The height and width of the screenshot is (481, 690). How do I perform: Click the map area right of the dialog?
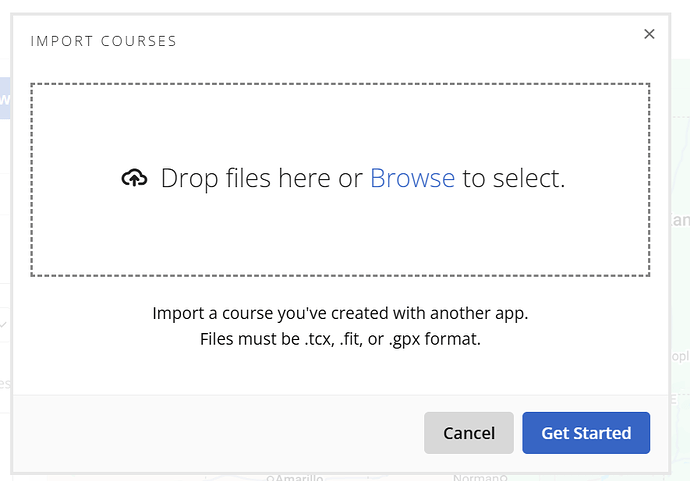pos(680,300)
